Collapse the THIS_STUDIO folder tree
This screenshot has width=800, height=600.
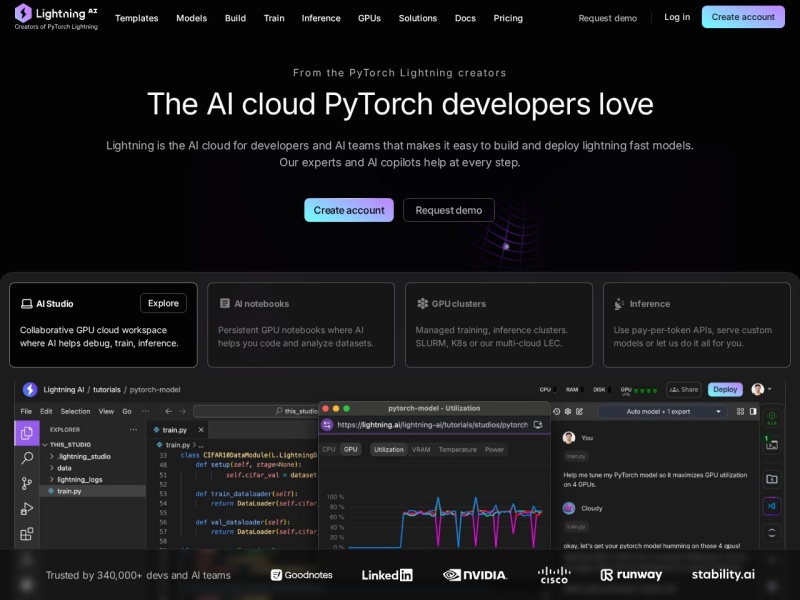45,444
